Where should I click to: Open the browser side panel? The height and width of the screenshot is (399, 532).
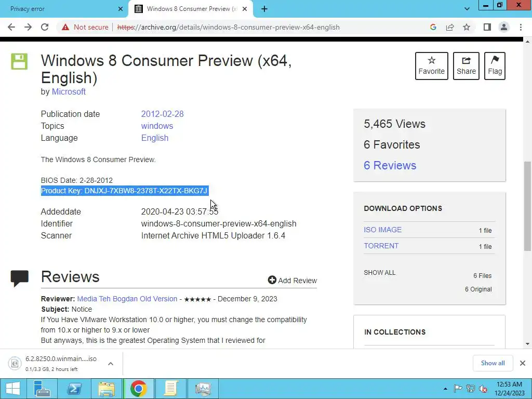pos(487,27)
